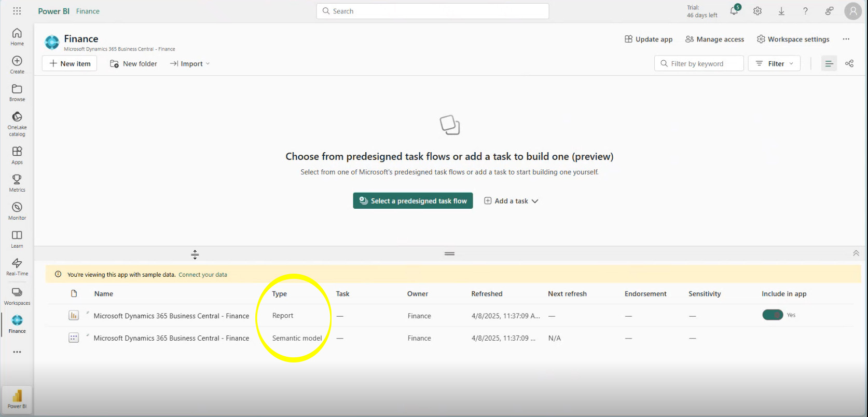The width and height of the screenshot is (868, 417).
Task: Sort by the Name column header
Action: [x=104, y=293]
